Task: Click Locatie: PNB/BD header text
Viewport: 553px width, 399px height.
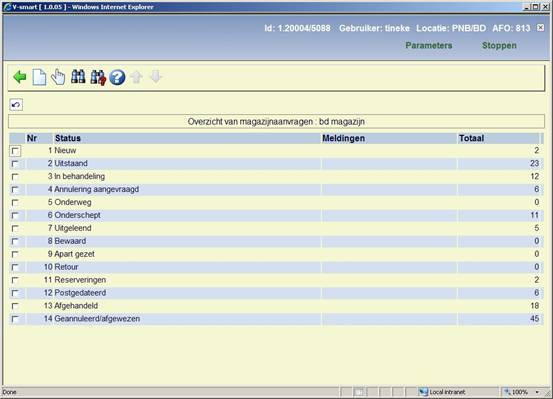Action: [451, 28]
